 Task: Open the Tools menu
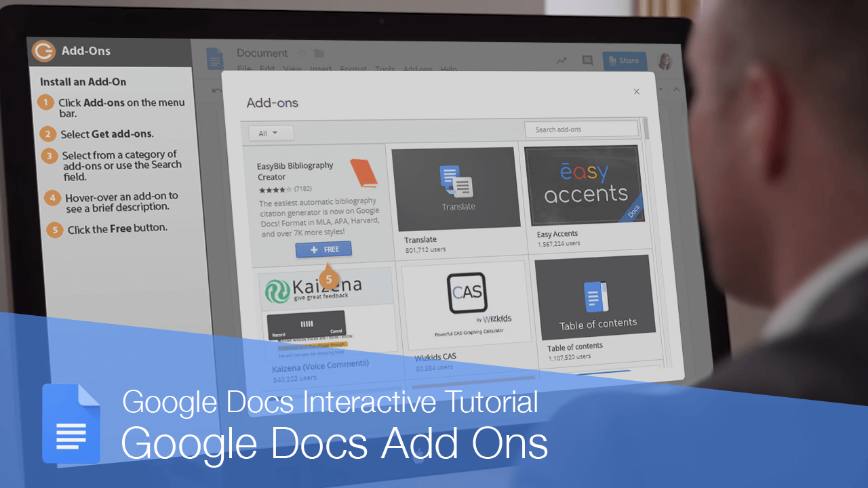[x=384, y=69]
